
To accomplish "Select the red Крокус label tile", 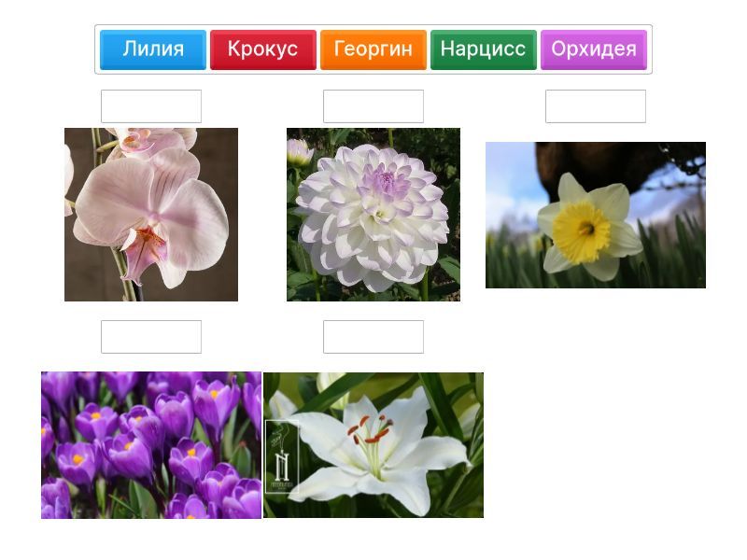I will [x=262, y=49].
